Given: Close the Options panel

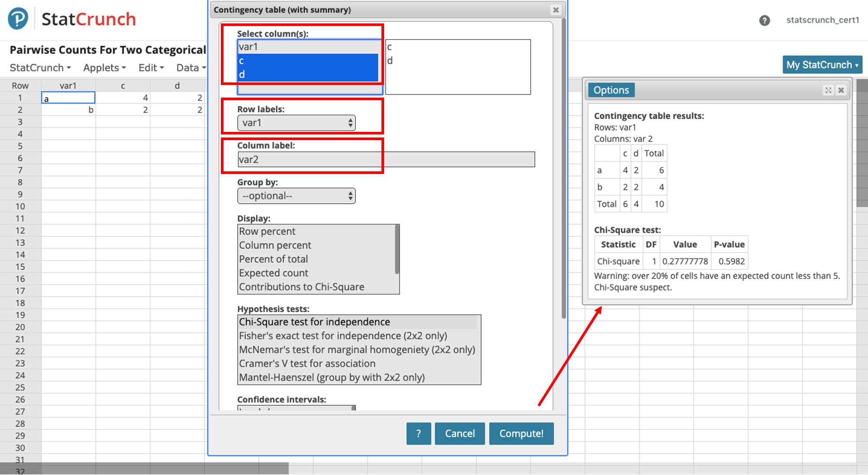Looking at the screenshot, I should coord(841,90).
